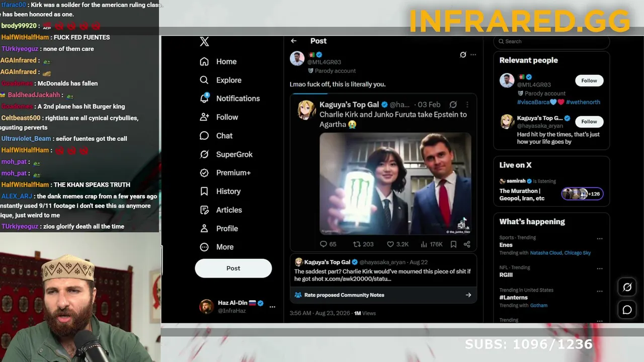644x362 pixels.
Task: Click the Grok icon on the quoted post
Action: [453, 105]
